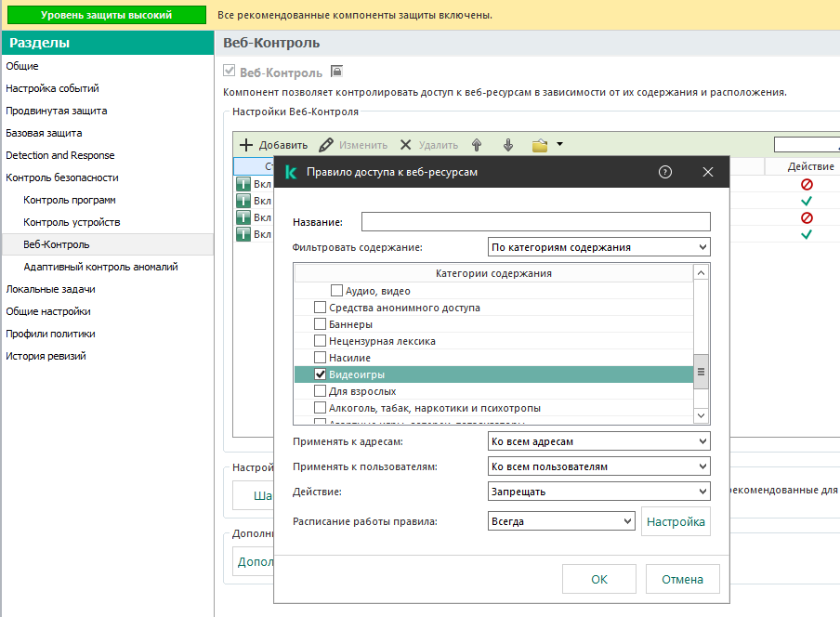840x617 pixels.
Task: Open the Применять к пользователям dropdown
Action: [598, 466]
